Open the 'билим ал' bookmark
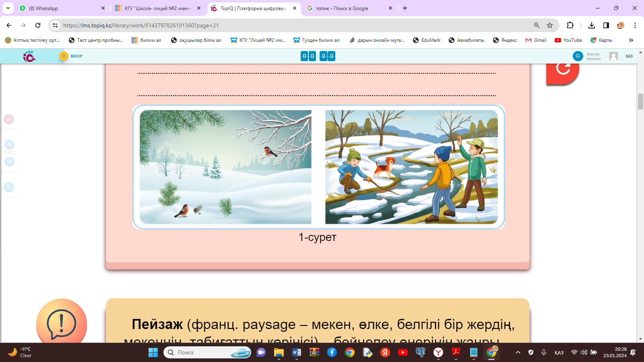Image resolution: width=644 pixels, height=362 pixels. (147, 40)
